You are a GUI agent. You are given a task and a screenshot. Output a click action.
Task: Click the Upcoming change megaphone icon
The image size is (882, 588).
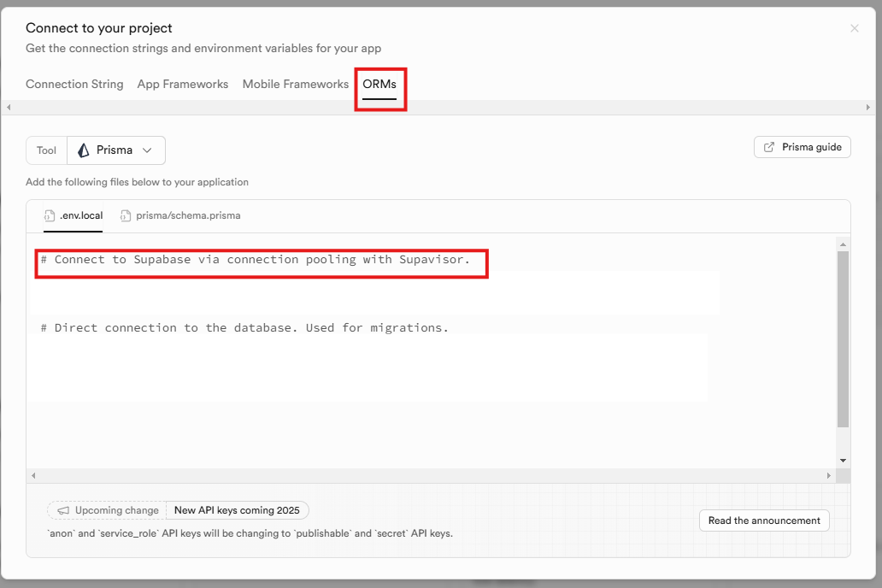[x=63, y=510]
